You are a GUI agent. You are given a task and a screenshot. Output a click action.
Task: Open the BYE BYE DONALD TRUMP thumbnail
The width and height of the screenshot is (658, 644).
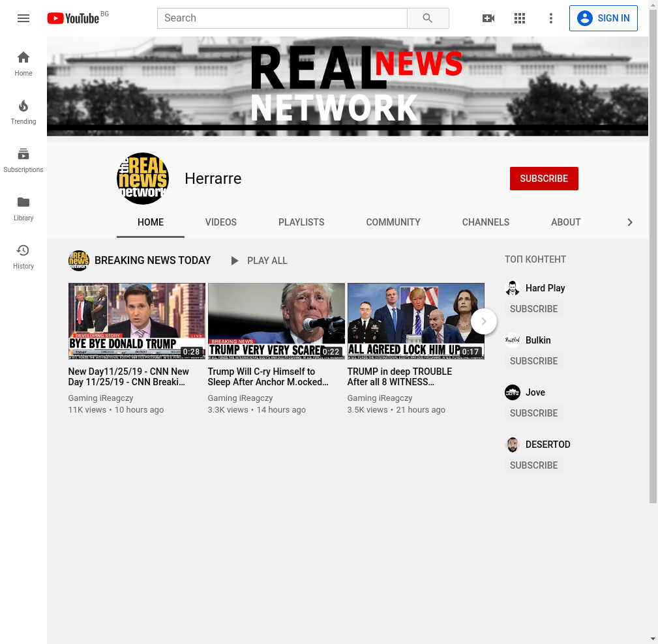click(x=137, y=321)
